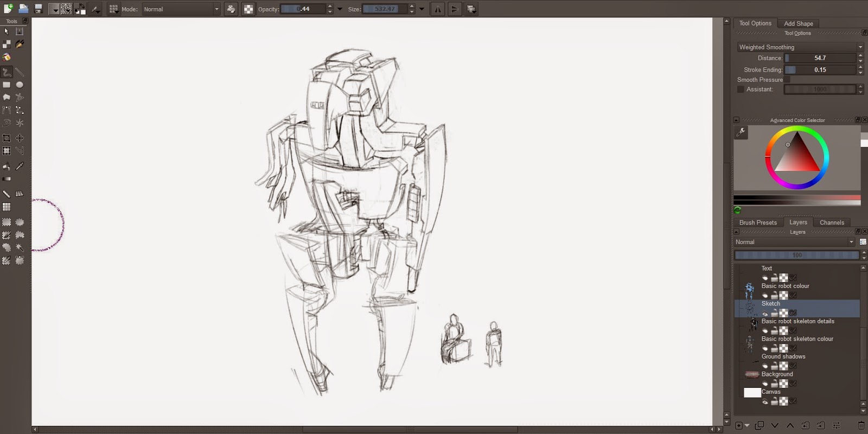868x434 pixels.
Task: Mirror canvas horizontally button
Action: pyautogui.click(x=437, y=9)
